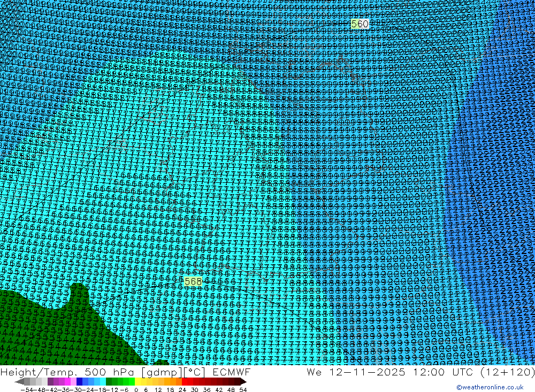Pick the dark green -12°C legend swatch
The width and height of the screenshot is (535, 392).
tap(109, 381)
